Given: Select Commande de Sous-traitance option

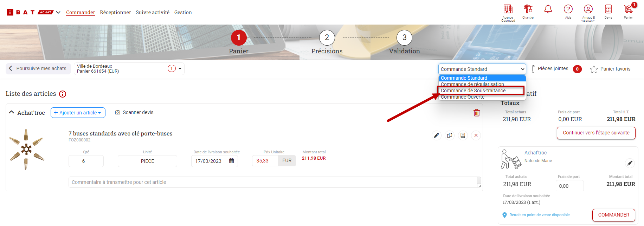Looking at the screenshot, I should (473, 91).
